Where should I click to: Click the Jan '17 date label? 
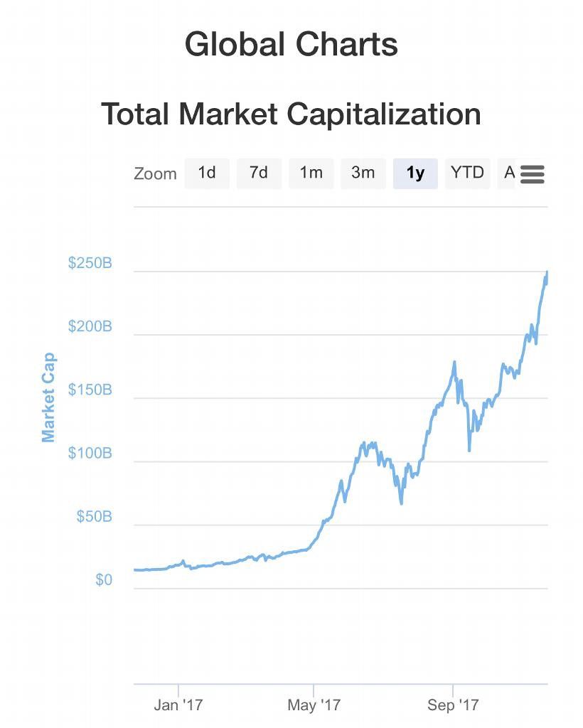click(178, 705)
